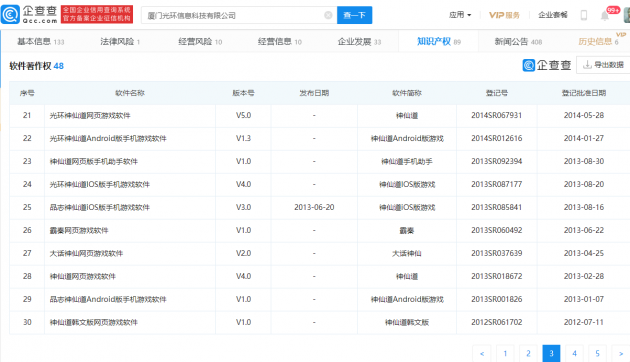Click the 查一下 search button

(354, 15)
